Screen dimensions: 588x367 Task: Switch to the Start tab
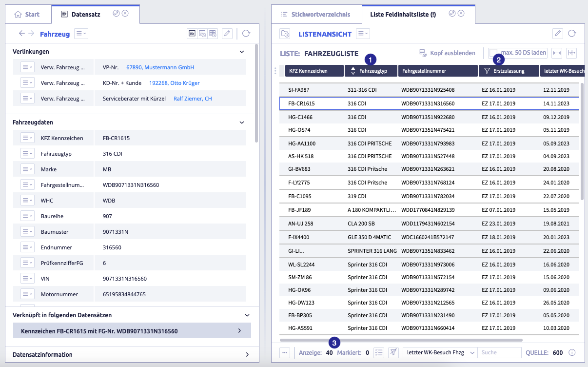tap(27, 15)
